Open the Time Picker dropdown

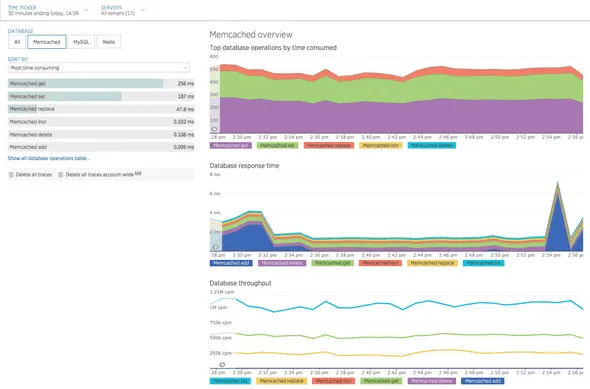(x=48, y=10)
